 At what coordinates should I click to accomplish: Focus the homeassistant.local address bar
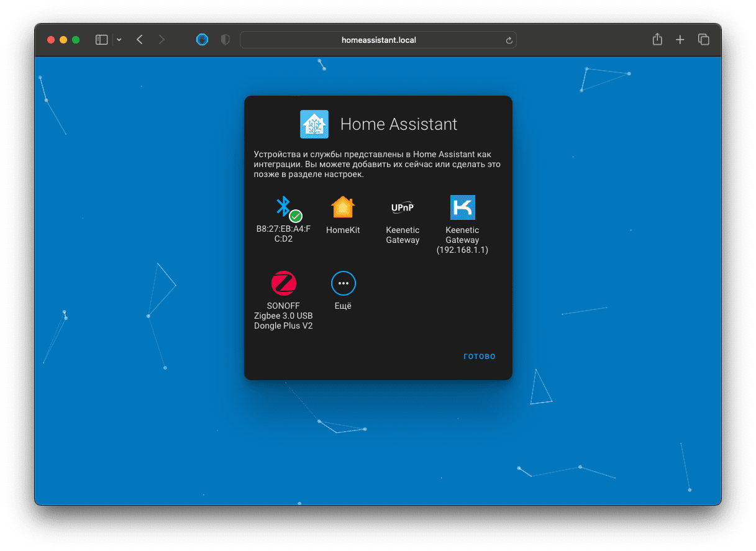[378, 40]
